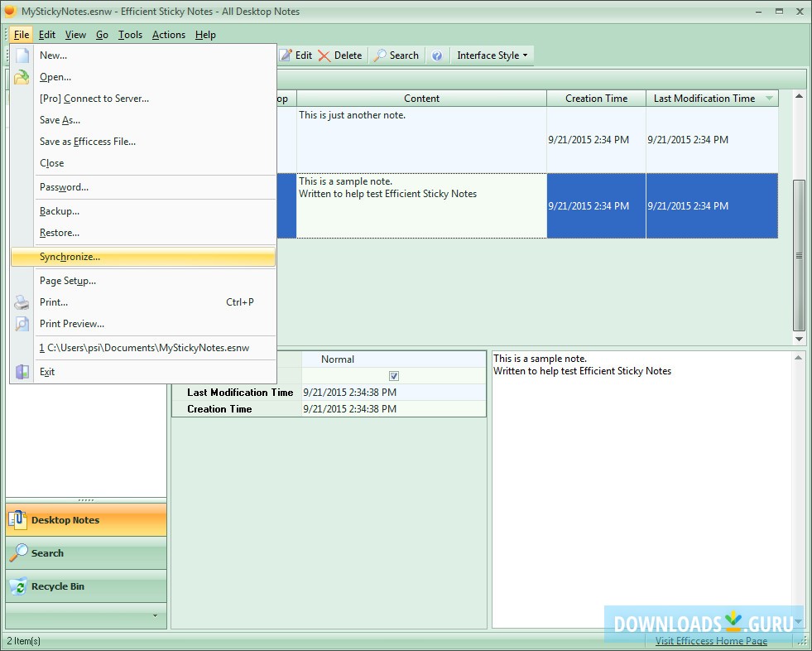Open the View menu
This screenshot has width=812, height=651.
[x=75, y=35]
